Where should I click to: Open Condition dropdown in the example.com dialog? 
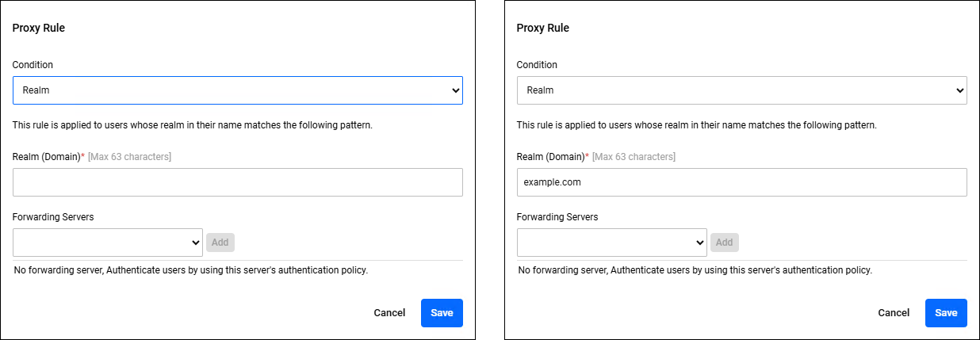point(741,90)
